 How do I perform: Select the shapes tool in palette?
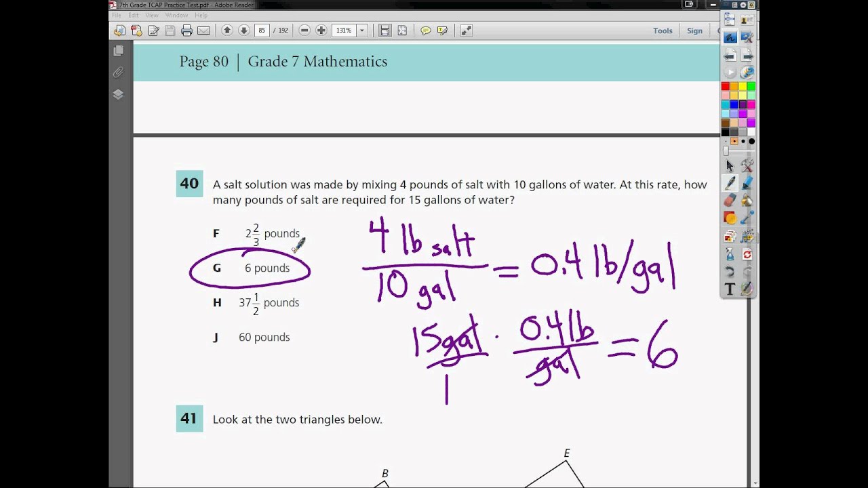[x=730, y=218]
